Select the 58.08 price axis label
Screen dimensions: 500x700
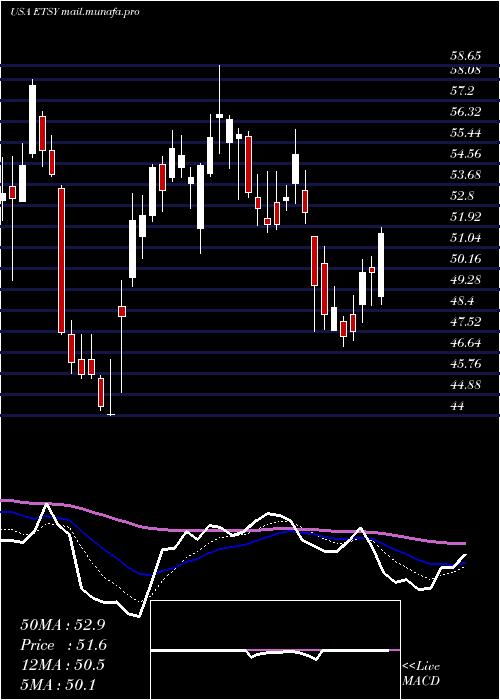coord(466,70)
